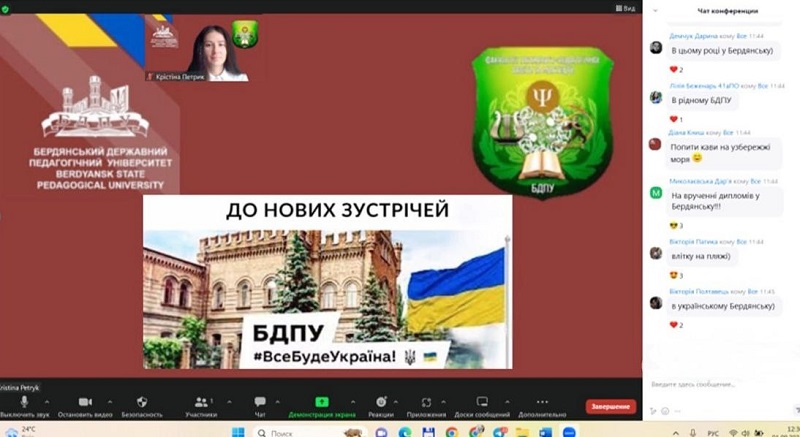800x437 pixels.
Task: Expand the arrow next to Реакции
Action: [x=396, y=402]
